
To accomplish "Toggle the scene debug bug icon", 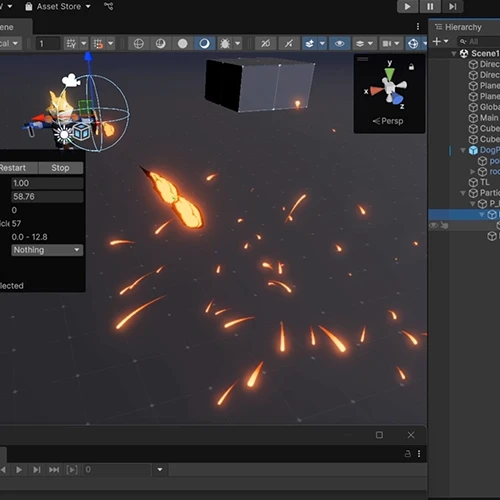I will pos(225,44).
